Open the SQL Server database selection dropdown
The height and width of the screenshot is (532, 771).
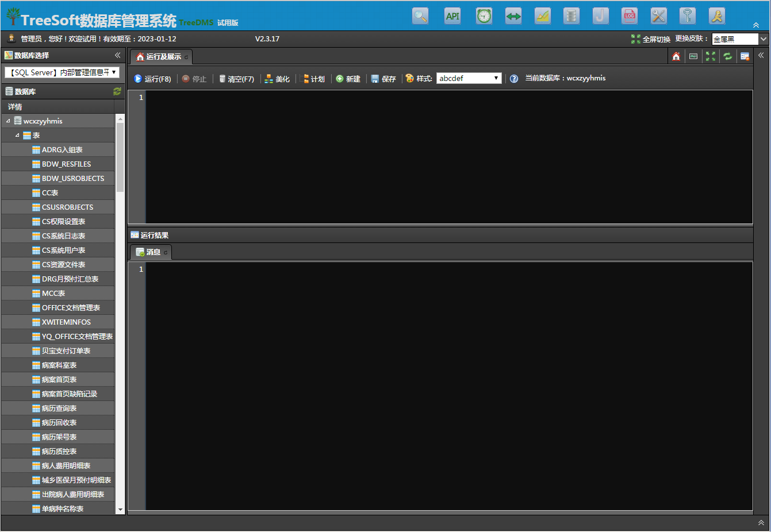pyautogui.click(x=62, y=72)
